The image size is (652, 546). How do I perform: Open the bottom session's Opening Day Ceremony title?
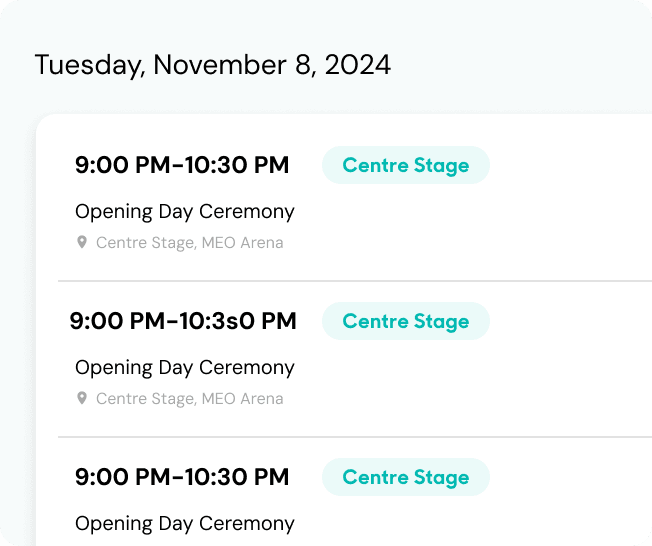(x=185, y=524)
